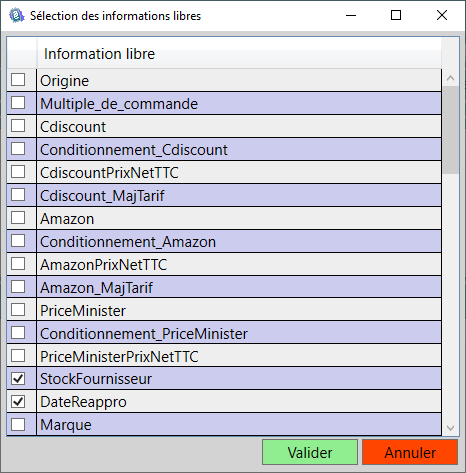Click the vertical scrollbar thumb
Image resolution: width=466 pixels, height=473 pixels.
click(x=451, y=130)
